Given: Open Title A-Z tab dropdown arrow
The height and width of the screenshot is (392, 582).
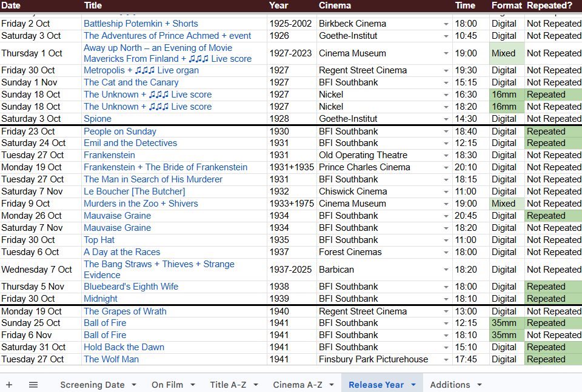Looking at the screenshot, I should [x=256, y=385].
